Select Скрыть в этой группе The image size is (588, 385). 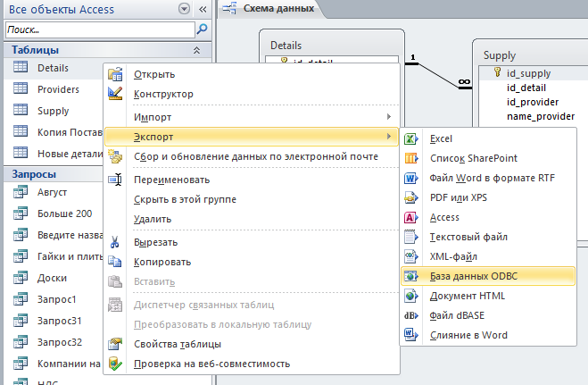(252, 199)
